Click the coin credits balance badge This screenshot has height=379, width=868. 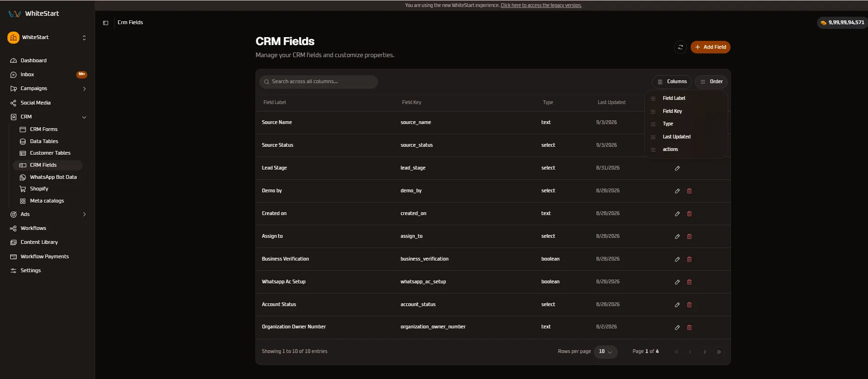842,22
